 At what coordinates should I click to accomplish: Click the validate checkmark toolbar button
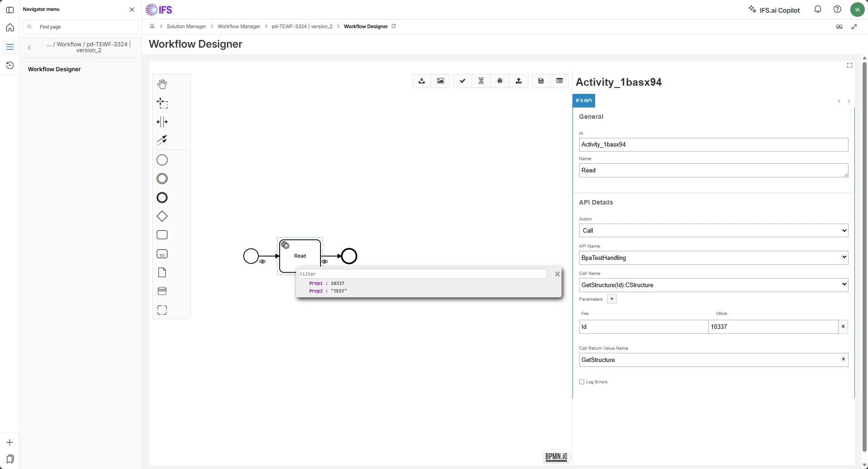click(x=463, y=81)
